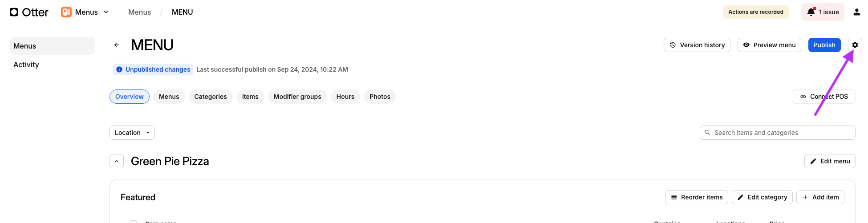The image size is (868, 223).
Task: Click the back arrow beside MENU
Action: click(x=117, y=45)
